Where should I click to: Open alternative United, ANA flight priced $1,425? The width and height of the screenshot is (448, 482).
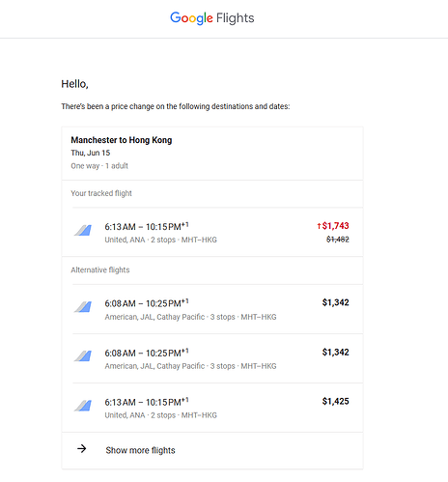click(212, 408)
